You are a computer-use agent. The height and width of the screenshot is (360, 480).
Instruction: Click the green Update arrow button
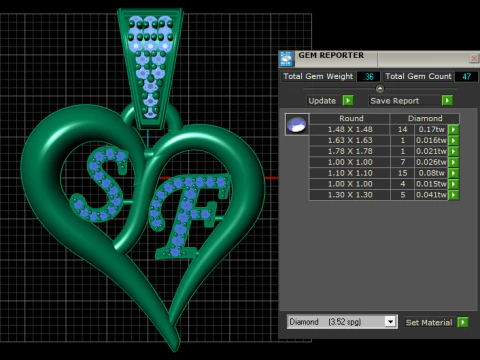pyautogui.click(x=348, y=100)
